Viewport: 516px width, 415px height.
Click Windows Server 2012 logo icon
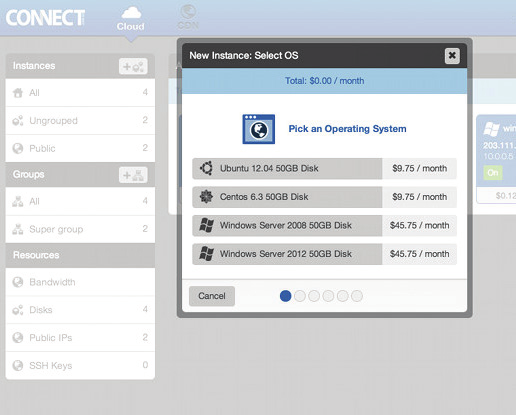(206, 254)
